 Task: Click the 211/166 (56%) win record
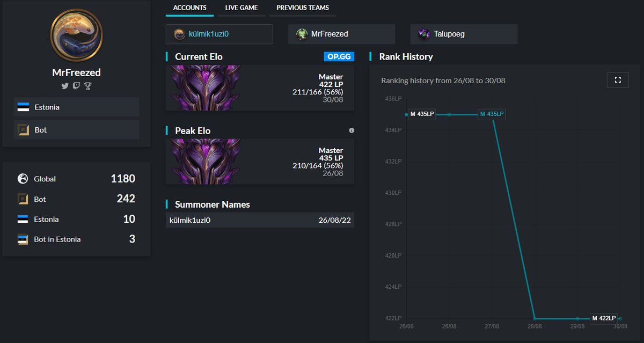(318, 92)
